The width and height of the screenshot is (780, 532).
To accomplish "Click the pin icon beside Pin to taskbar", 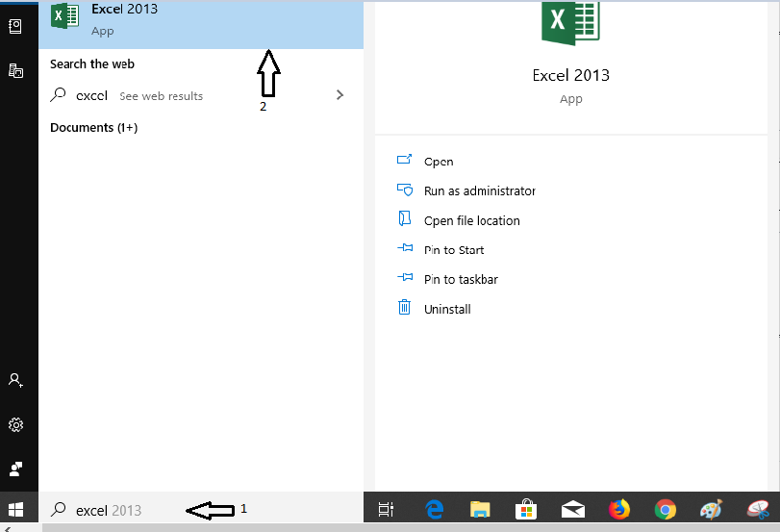I will [405, 277].
